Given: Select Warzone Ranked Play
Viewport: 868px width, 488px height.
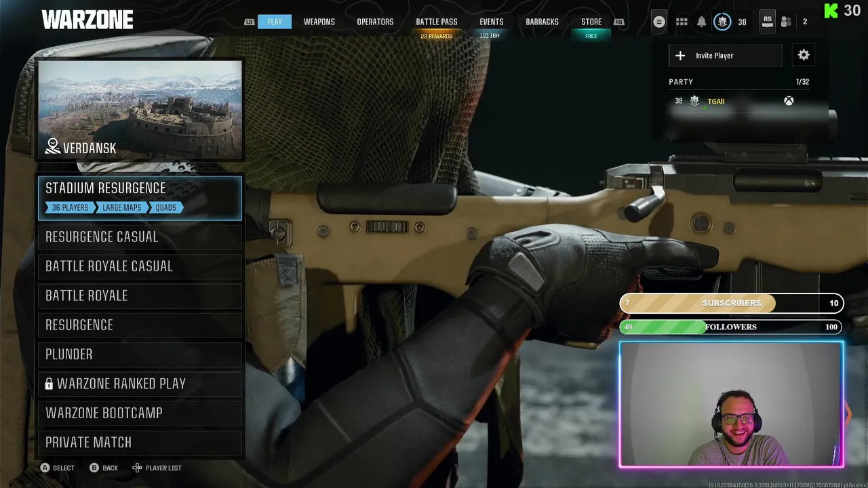Looking at the screenshot, I should click(x=140, y=384).
